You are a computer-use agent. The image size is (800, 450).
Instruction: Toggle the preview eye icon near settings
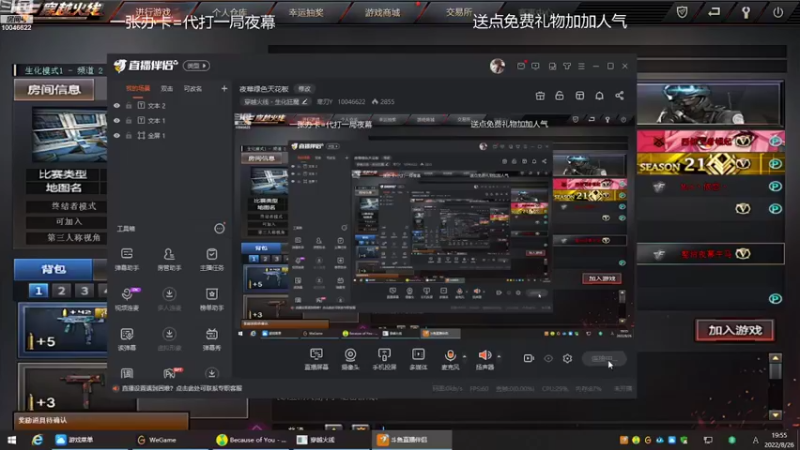tap(548, 358)
